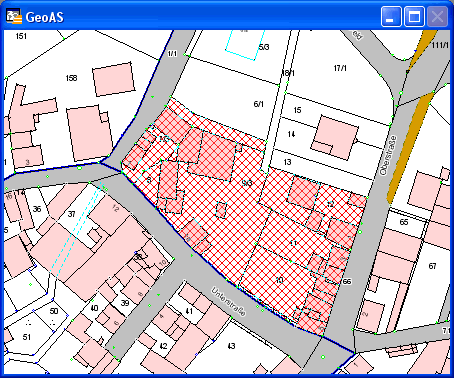Click the cyan outlined rectangle near 5/3

(245, 45)
